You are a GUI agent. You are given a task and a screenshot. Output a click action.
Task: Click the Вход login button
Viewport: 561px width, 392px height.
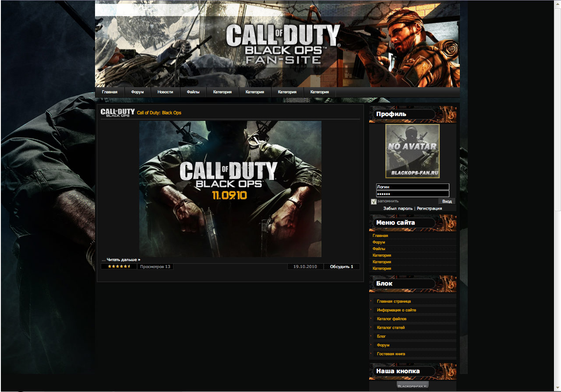(447, 201)
